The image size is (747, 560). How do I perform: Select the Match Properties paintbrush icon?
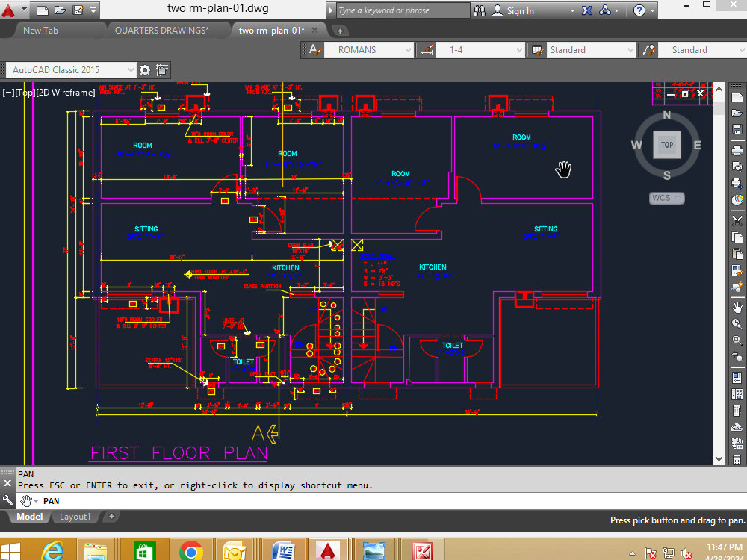(738, 269)
